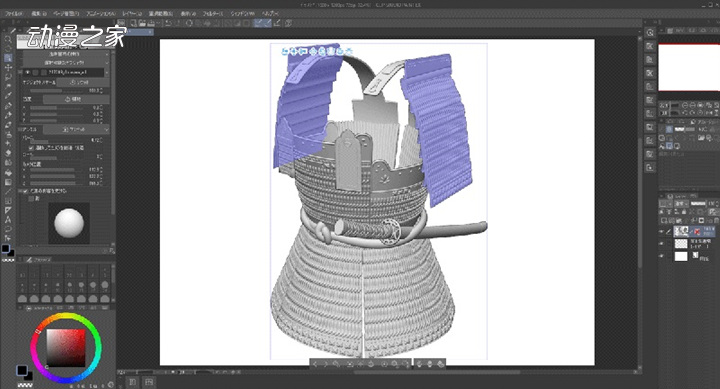
Task: Click the Open file icon in command bar
Action: point(142,23)
